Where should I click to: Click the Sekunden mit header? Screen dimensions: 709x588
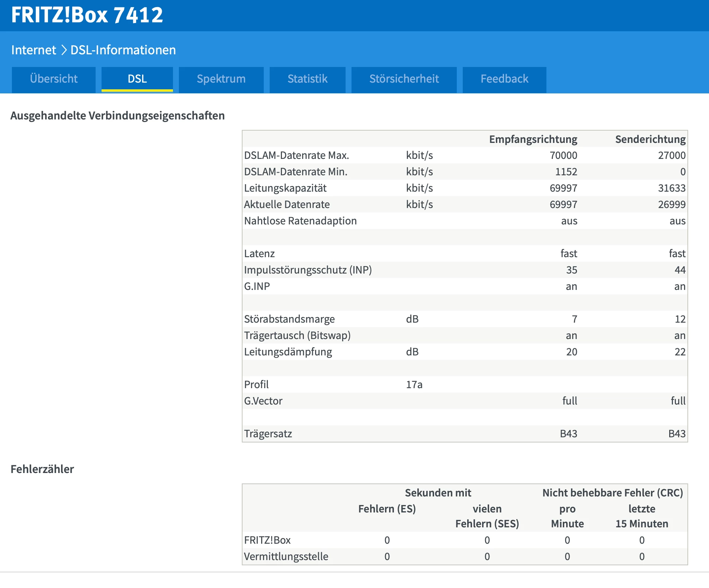[x=438, y=493]
